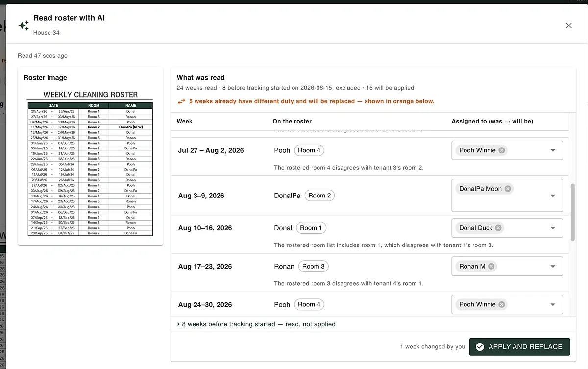Click the 'Roster image' heading
Image resolution: width=588 pixels, height=369 pixels.
[x=45, y=77]
